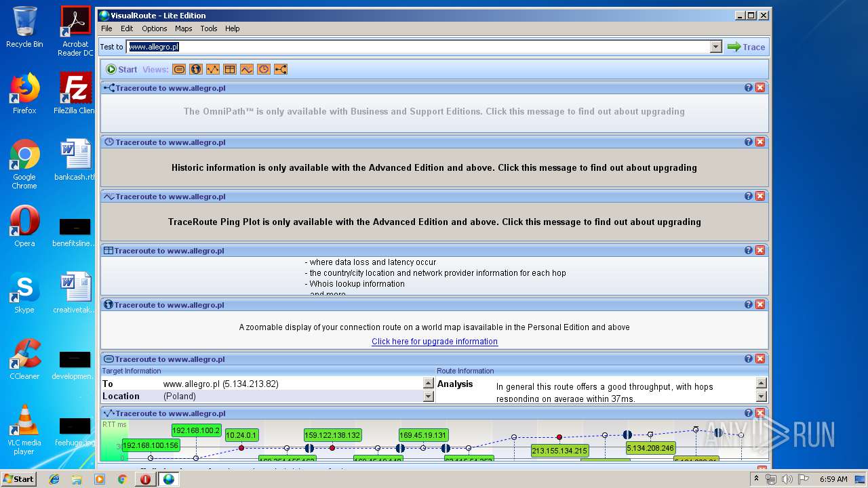Image resolution: width=868 pixels, height=488 pixels.
Task: Click help icon on world map panel
Action: (749, 304)
